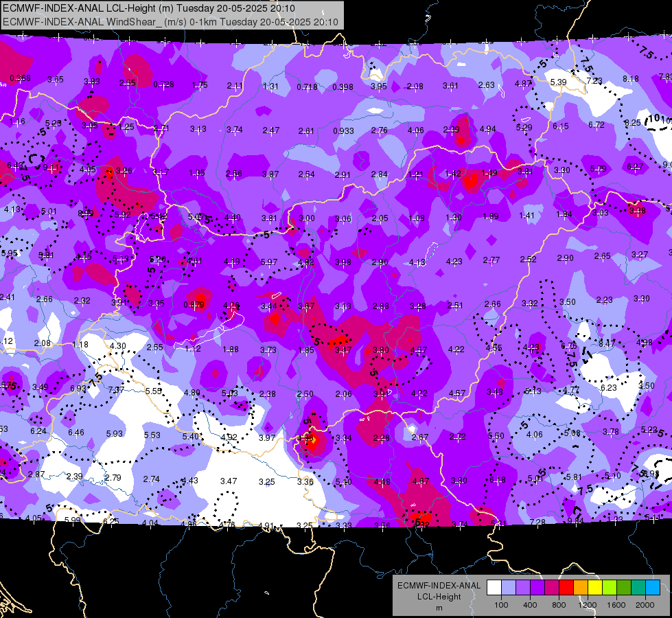Click the legend tick label 1200

tap(587, 605)
